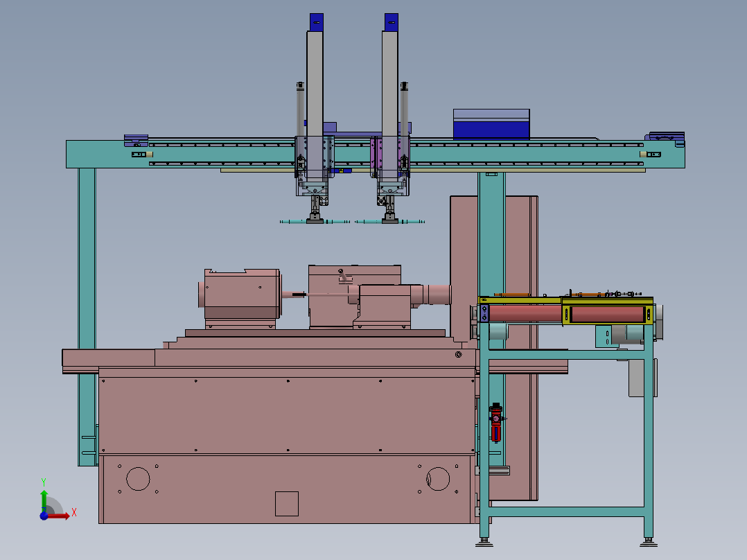Select the square access panel on machine base
Image resolution: width=747 pixels, height=560 pixels.
(287, 504)
